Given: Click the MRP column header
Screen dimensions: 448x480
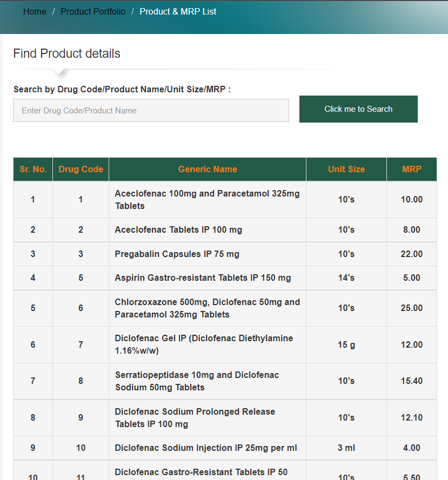Looking at the screenshot, I should click(411, 169).
